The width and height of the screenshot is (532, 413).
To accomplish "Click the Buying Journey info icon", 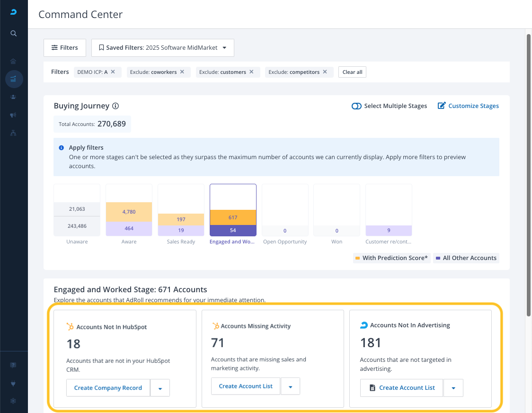I will 115,106.
